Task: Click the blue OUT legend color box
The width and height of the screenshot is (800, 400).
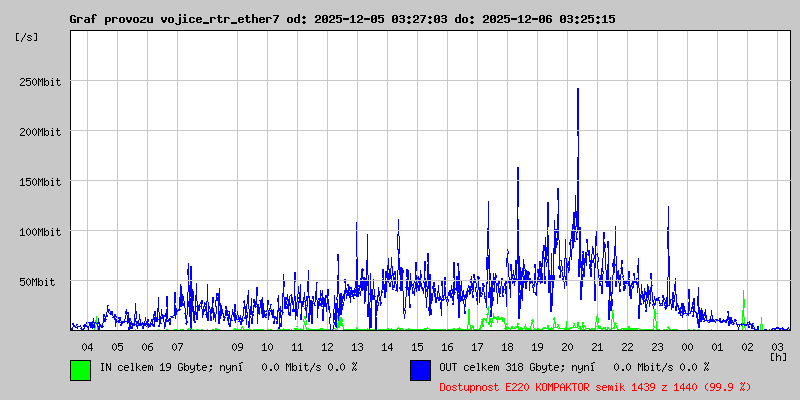Action: (x=420, y=369)
